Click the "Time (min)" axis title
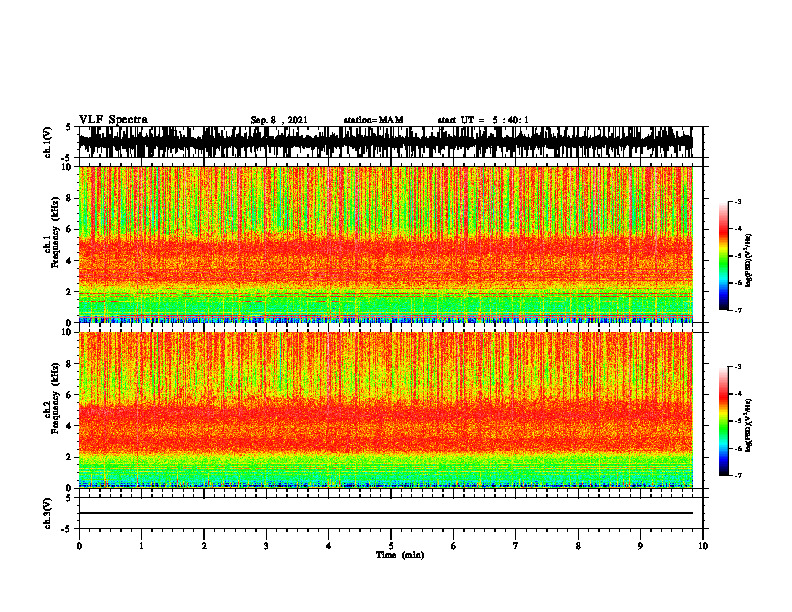 click(x=400, y=555)
